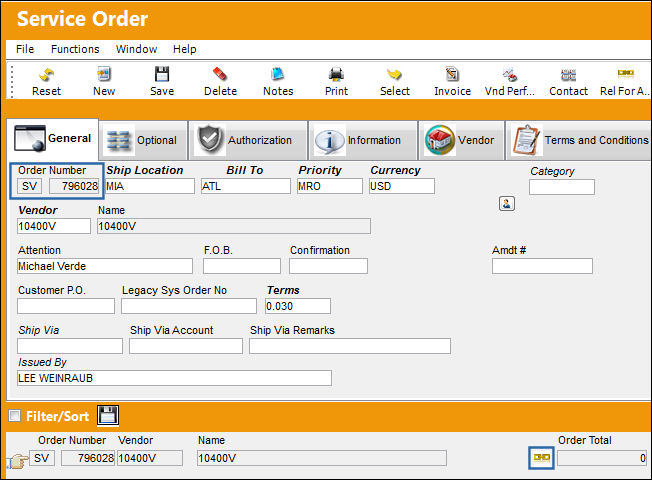Click the toolbar drag handle dots
The height and width of the screenshot is (480, 652).
coord(12,81)
